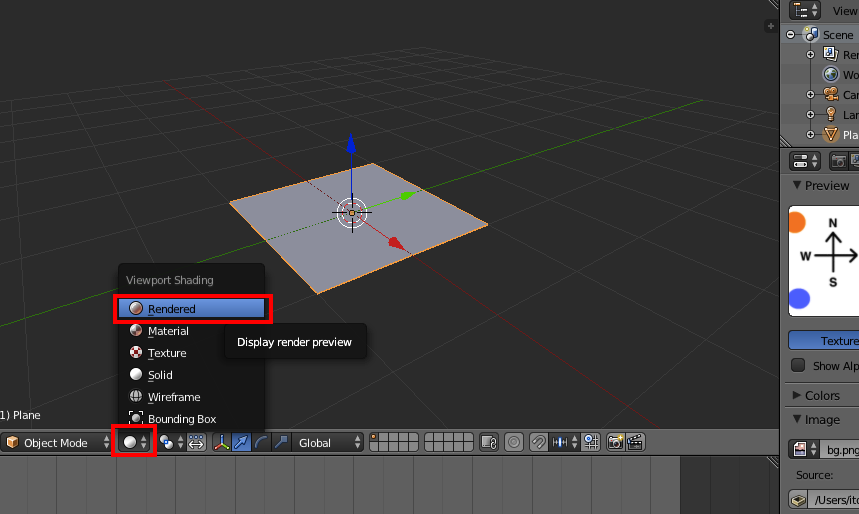The width and height of the screenshot is (859, 514).
Task: Collapse the Scene tree node
Action: pos(791,35)
